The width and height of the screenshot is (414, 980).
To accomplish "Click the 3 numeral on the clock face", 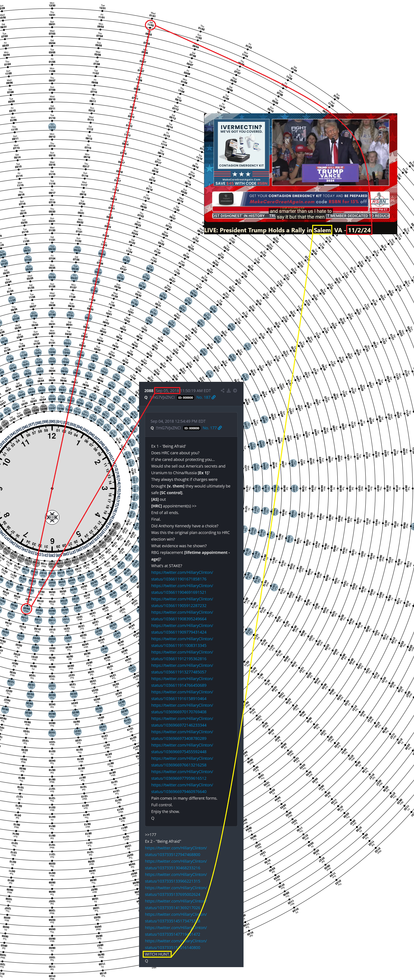I will coord(104,488).
